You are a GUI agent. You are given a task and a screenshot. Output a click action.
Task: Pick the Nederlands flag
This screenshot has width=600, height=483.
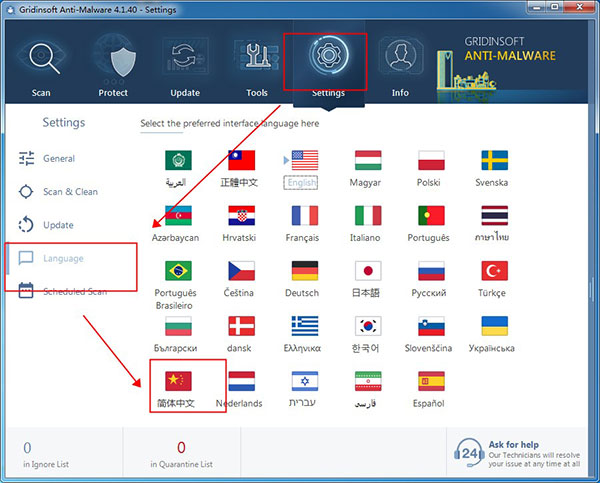[x=241, y=381]
